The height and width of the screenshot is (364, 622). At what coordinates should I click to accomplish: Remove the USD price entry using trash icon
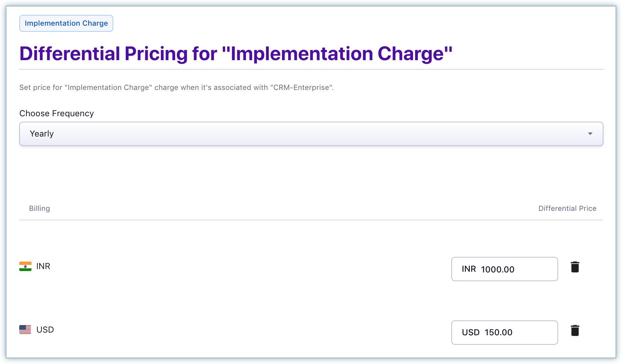[x=575, y=330]
